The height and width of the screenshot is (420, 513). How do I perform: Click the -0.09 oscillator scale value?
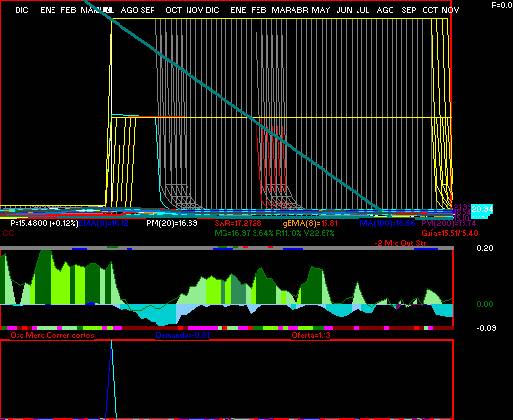486,328
